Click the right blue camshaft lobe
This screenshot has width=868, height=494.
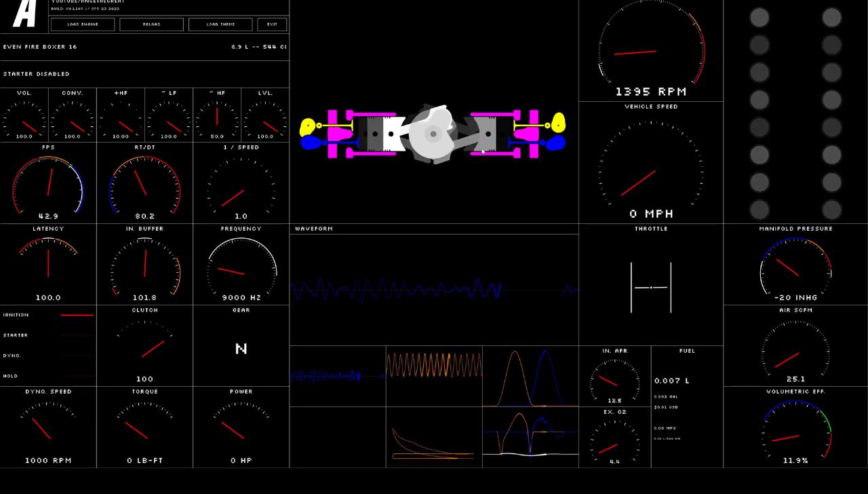pos(555,143)
